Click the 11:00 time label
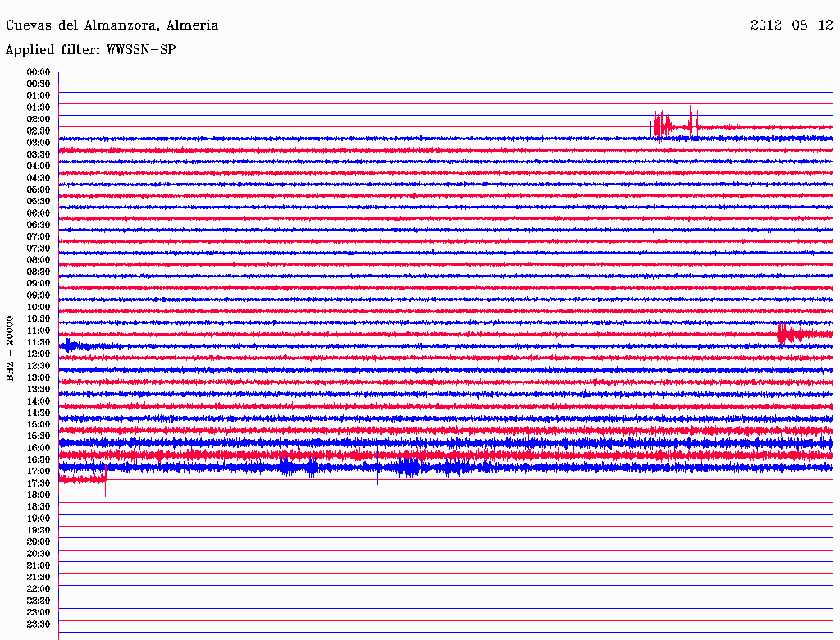The height and width of the screenshot is (640, 840). 39,330
